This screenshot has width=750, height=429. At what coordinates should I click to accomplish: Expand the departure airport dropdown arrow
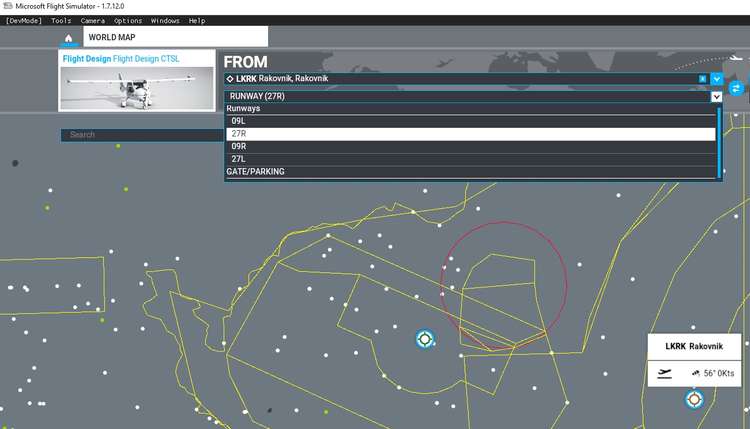click(x=716, y=79)
